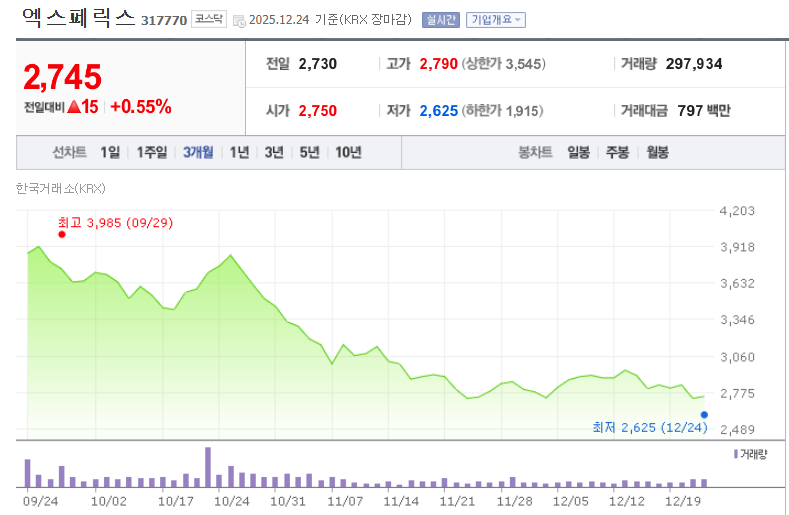Select the 1주일 line chart period
789x515 pixels.
pyautogui.click(x=152, y=152)
